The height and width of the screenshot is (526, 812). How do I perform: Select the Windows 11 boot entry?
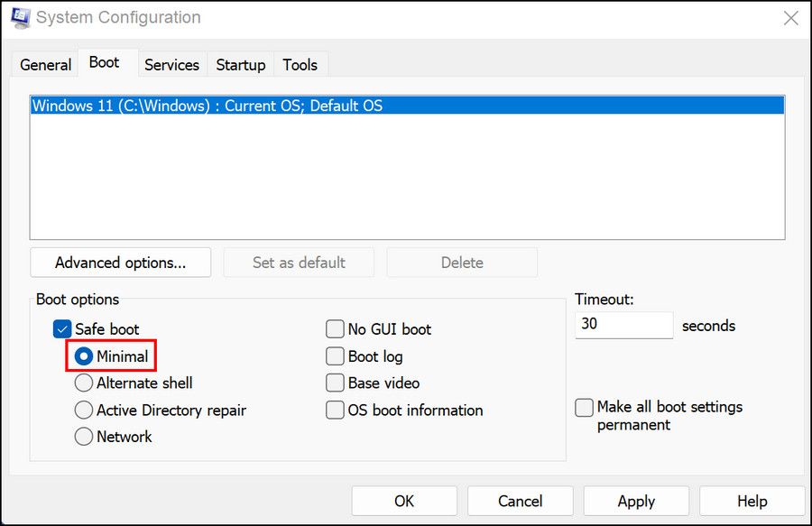[x=208, y=106]
